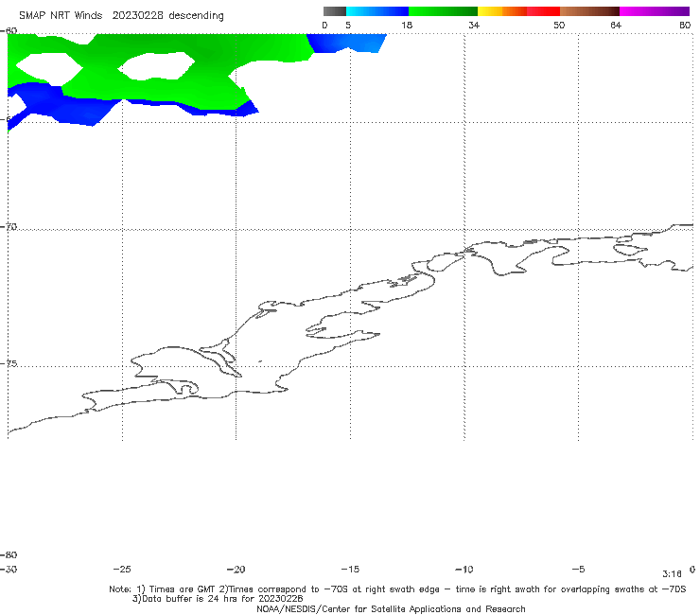This screenshot has height=615, width=700.
Task: Click the swath time label 3:16
Action: (672, 574)
